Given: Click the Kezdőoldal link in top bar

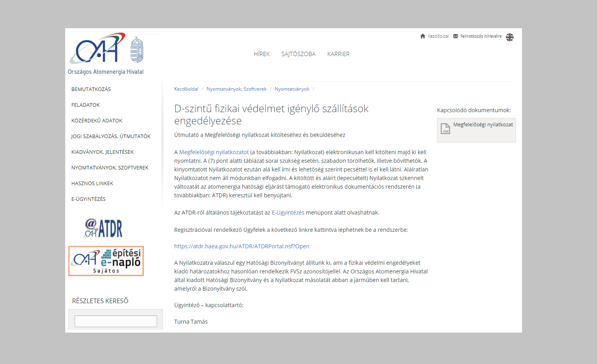Looking at the screenshot, I should coord(438,36).
